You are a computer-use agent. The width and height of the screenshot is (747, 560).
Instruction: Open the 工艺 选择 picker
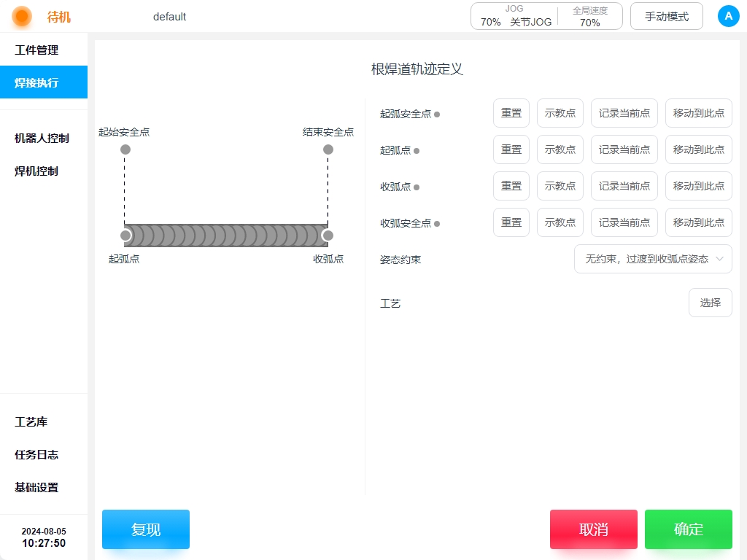point(710,303)
